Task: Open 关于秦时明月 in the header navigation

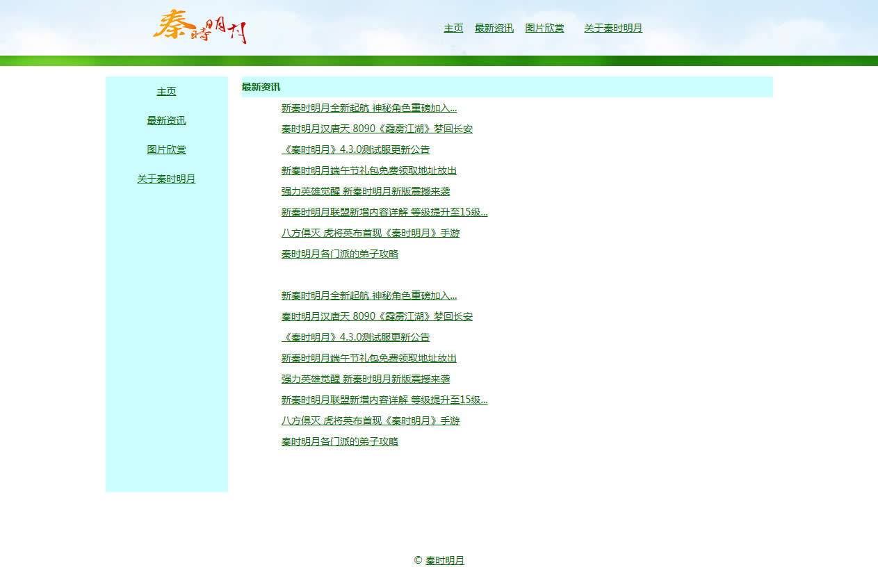Action: 612,28
